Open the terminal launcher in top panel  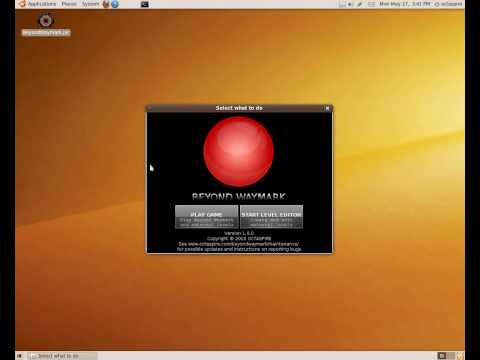[145, 4]
